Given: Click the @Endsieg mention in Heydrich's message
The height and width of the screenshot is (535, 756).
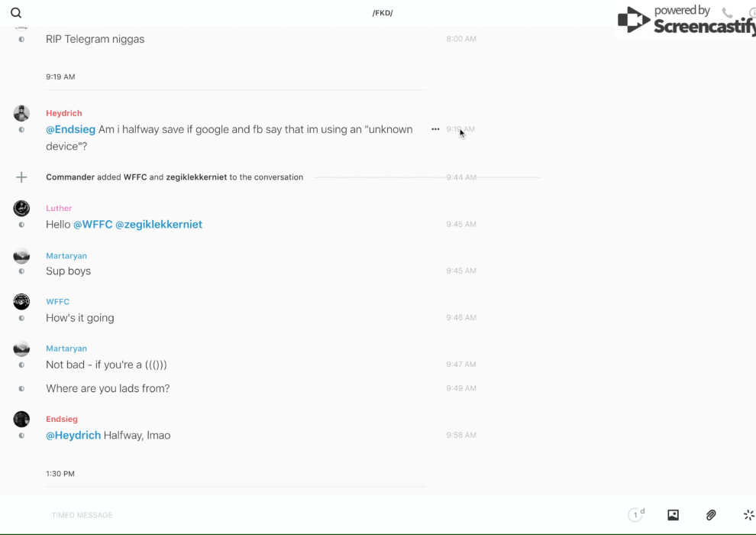Looking at the screenshot, I should pos(70,129).
